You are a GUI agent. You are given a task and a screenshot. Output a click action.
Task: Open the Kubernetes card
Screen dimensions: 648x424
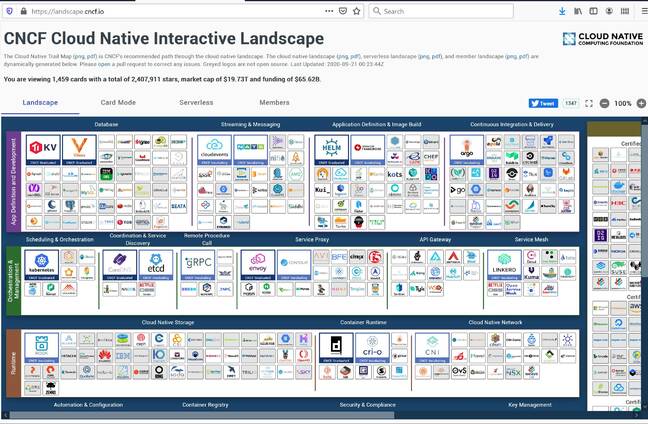click(x=41, y=265)
